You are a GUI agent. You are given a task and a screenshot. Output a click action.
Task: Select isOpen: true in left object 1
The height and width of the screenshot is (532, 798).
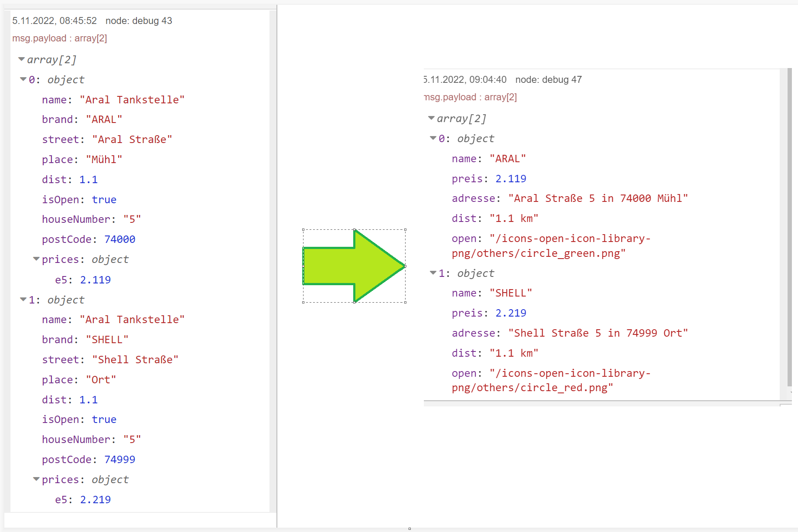tap(79, 419)
